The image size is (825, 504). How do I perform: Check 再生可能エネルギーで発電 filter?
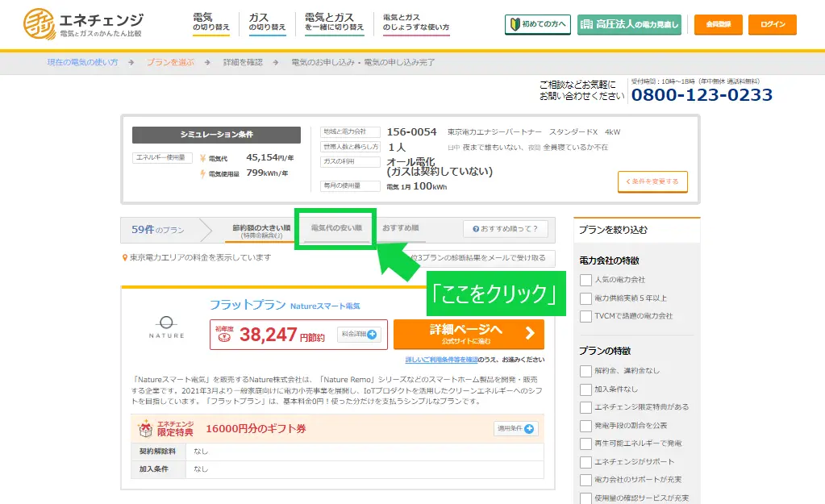585,444
